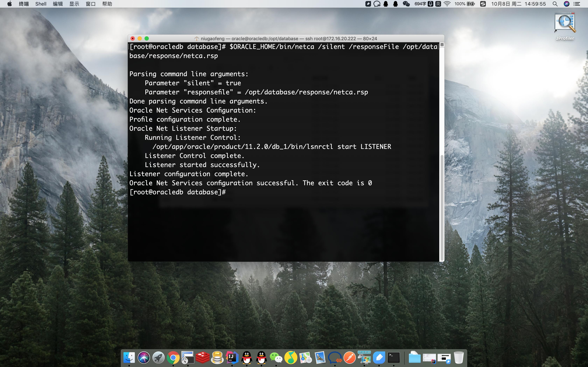The width and height of the screenshot is (588, 367).
Task: Launch Google Chrome from the Dock
Action: pyautogui.click(x=173, y=357)
